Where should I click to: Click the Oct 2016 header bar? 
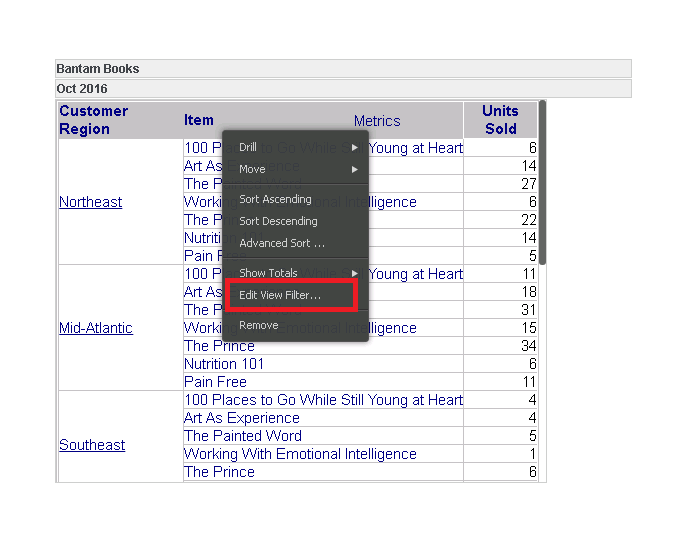click(x=343, y=89)
